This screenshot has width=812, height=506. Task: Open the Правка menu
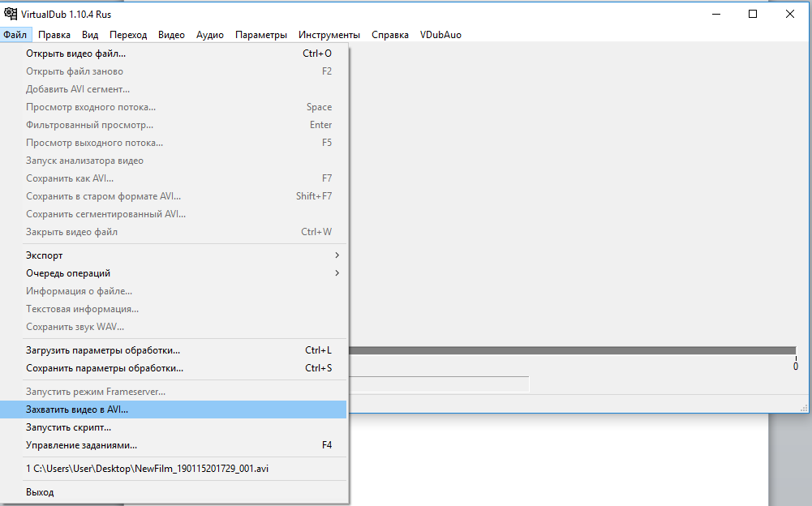coord(54,35)
